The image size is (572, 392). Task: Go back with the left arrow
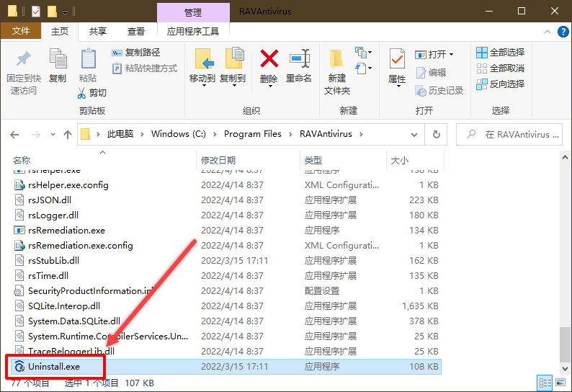(x=14, y=135)
